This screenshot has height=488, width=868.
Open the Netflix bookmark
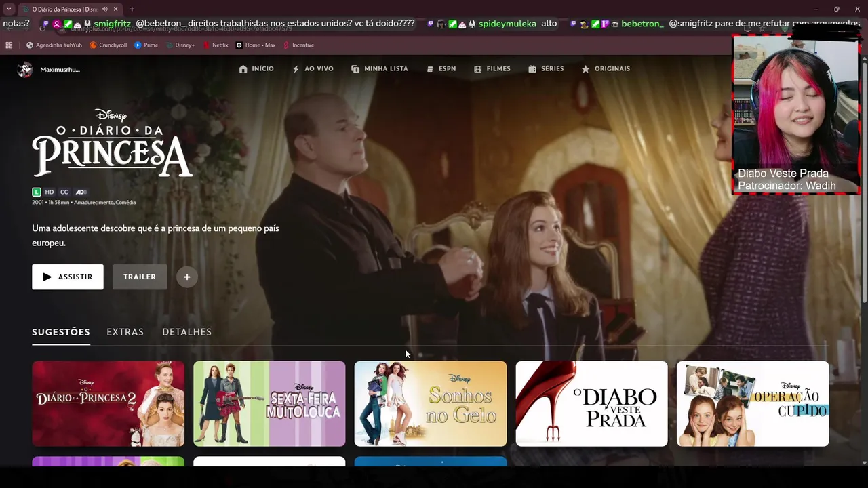pos(216,45)
